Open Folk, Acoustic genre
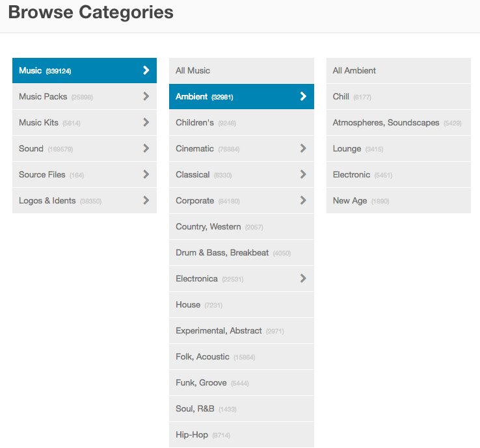Viewport: 480px width, 448px height. coord(241,356)
